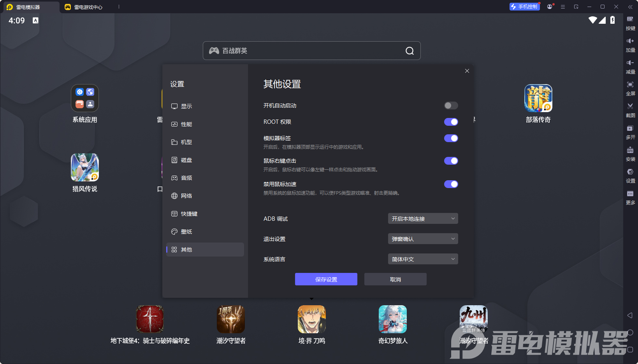Open the 更多 sidebar icon
This screenshot has height=364, width=638.
631,197
